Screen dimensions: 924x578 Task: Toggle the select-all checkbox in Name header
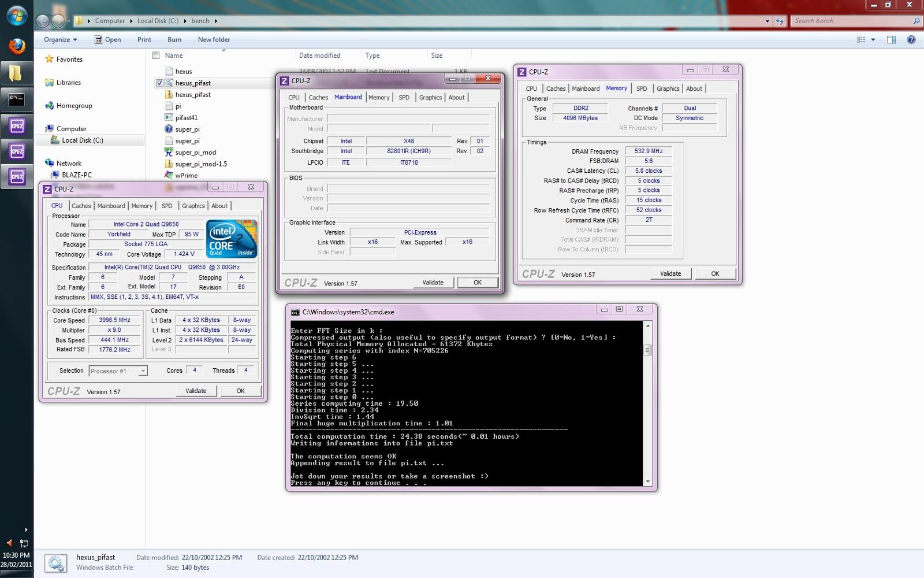pos(156,55)
